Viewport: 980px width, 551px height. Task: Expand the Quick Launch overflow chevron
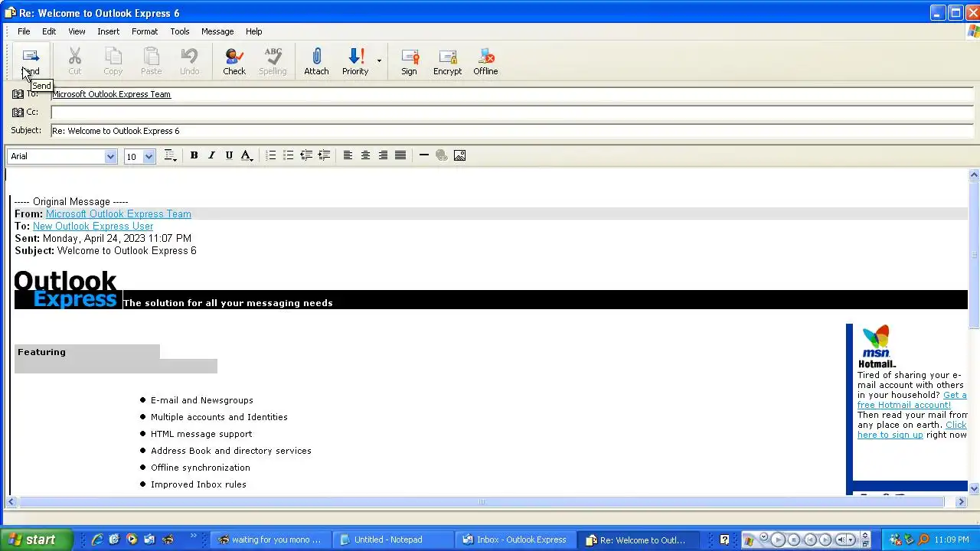(193, 536)
